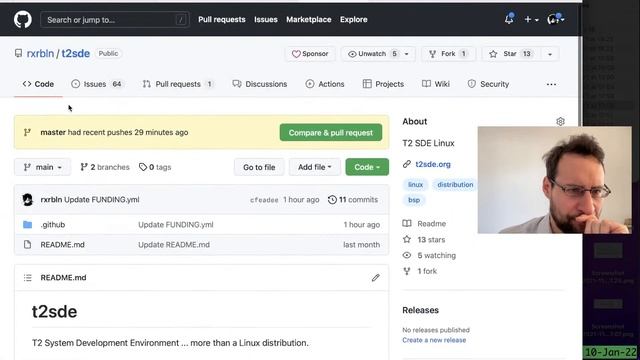Screen dimensions: 640x360
Task: View 13 stars stargazers link
Action: 424,240
